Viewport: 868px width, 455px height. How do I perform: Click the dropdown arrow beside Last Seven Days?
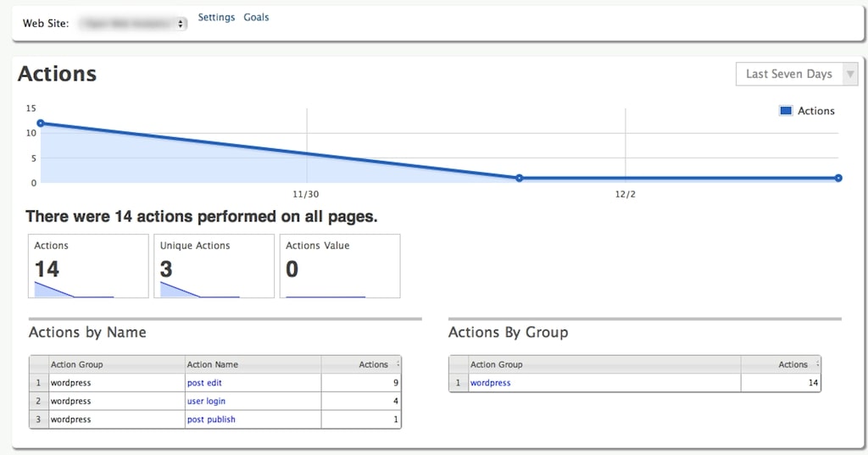point(850,75)
